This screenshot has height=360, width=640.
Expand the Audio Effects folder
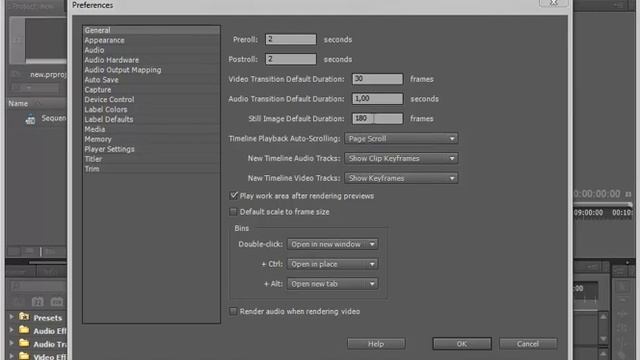point(11,330)
